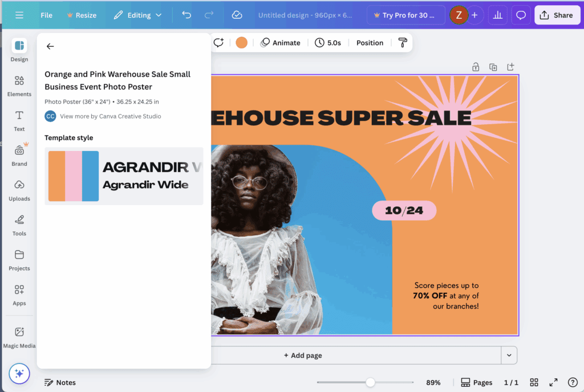Click the Share button
Image resolution: width=584 pixels, height=392 pixels.
(x=557, y=15)
